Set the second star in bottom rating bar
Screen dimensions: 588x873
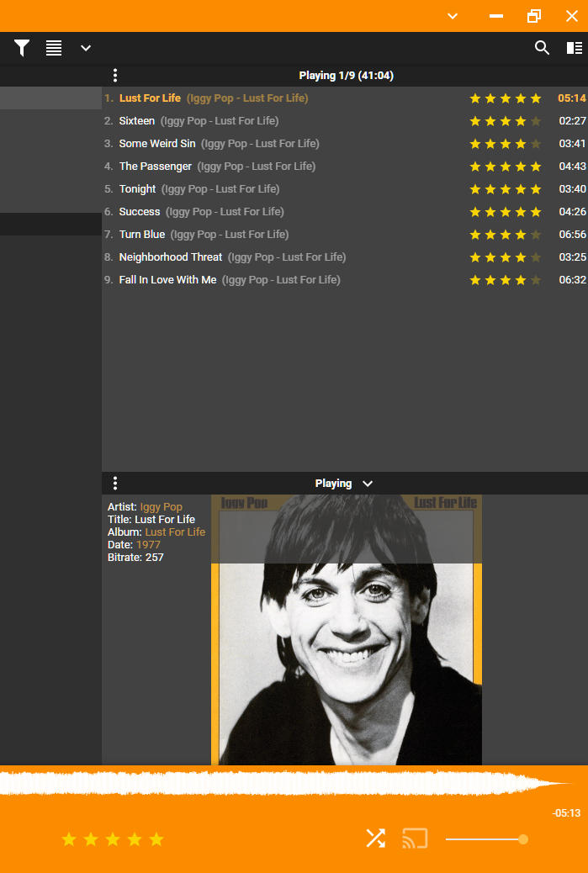[91, 839]
